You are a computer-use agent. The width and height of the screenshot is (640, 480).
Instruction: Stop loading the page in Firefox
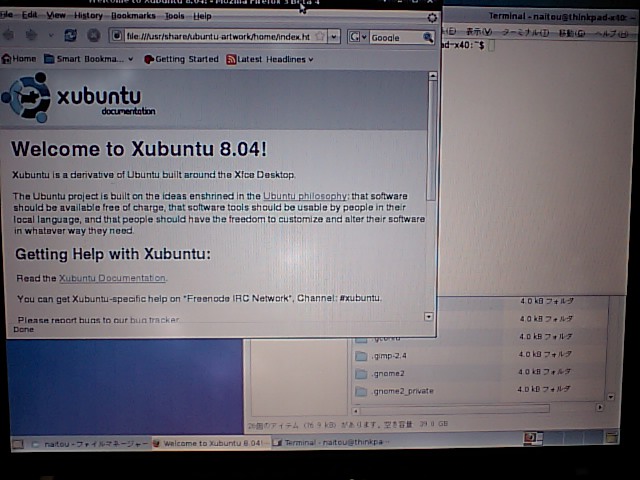click(93, 36)
